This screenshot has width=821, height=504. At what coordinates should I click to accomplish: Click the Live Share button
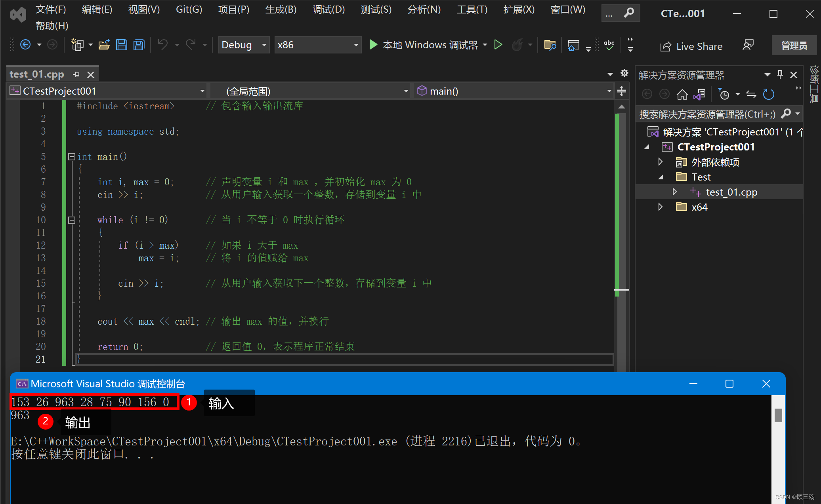(691, 46)
